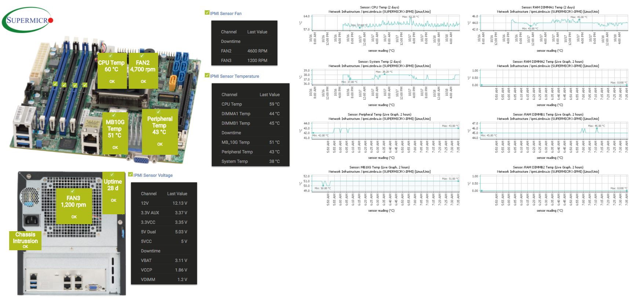
Task: Click the Supermicro logo
Action: (x=28, y=20)
